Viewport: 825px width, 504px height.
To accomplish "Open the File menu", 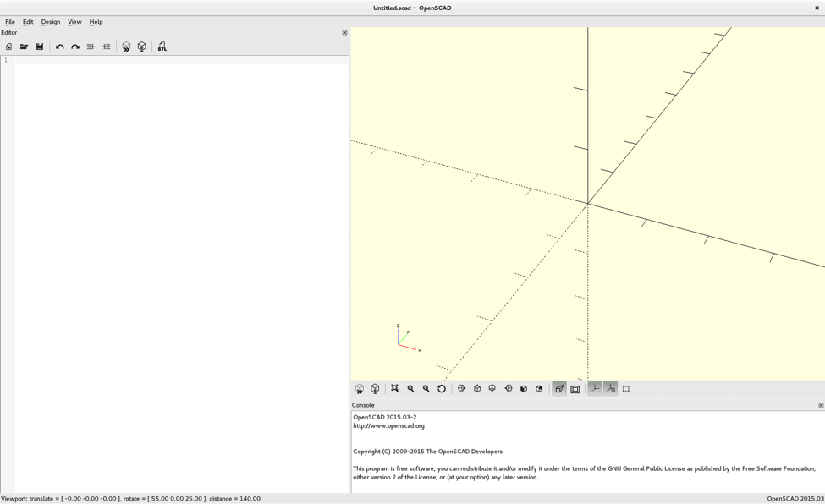I will pos(10,22).
